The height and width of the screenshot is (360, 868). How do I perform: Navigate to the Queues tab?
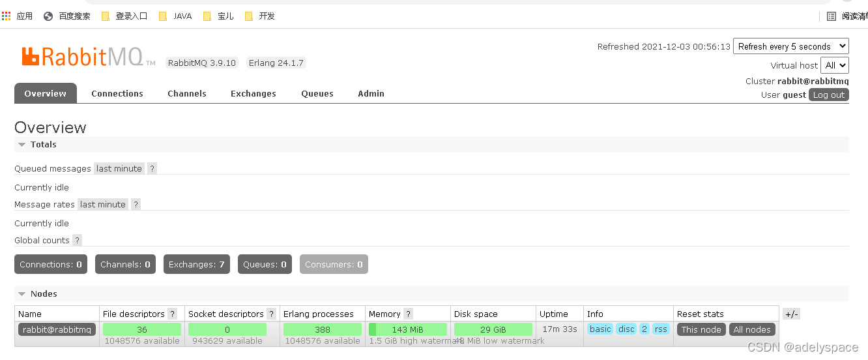pos(317,93)
